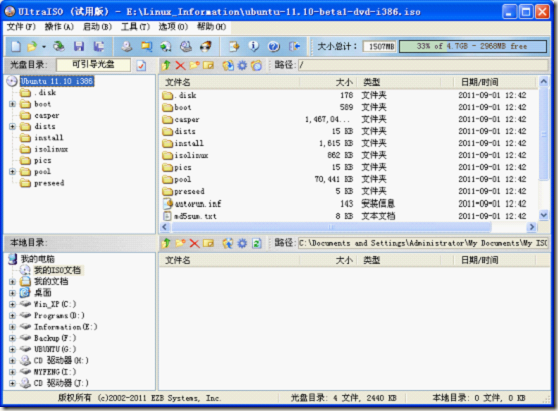Viewport: 558px width, 411px height.
Task: Click the vertical scrollbar's down arrow in the disc file list
Action: click(x=543, y=215)
